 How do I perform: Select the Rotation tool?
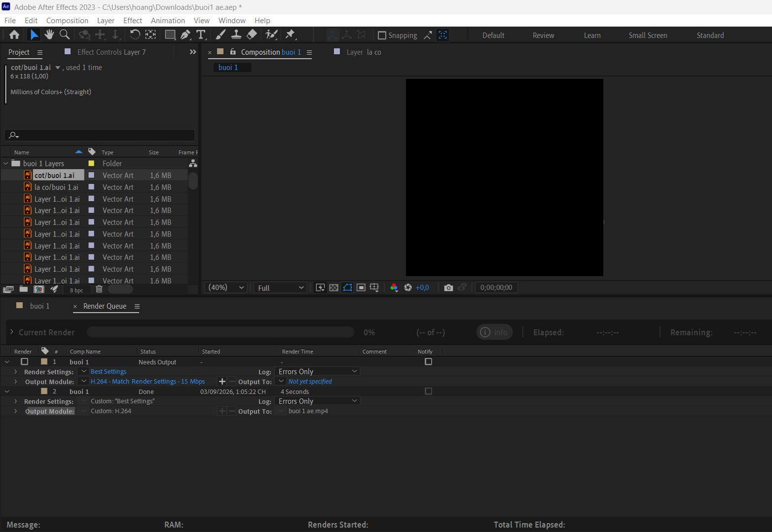[135, 35]
